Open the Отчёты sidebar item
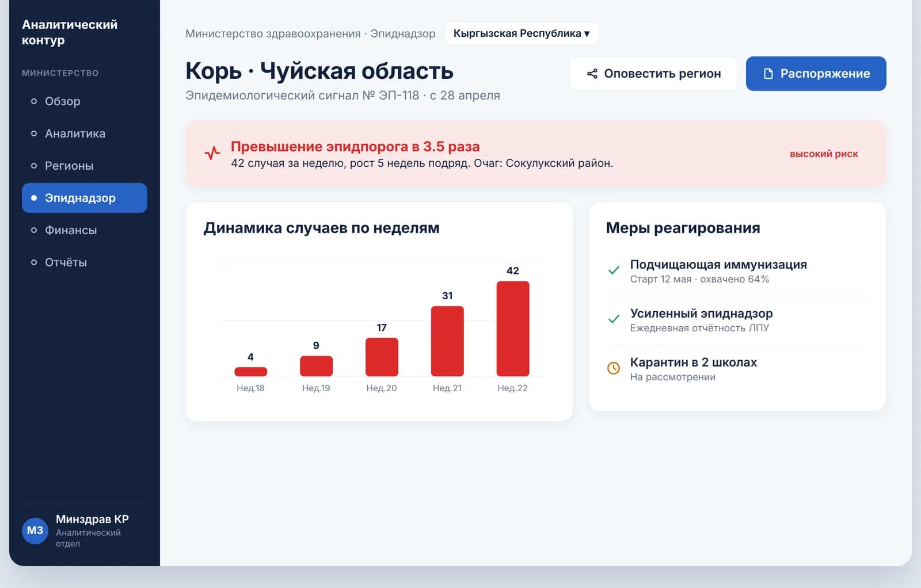921x588 pixels. (x=85, y=262)
